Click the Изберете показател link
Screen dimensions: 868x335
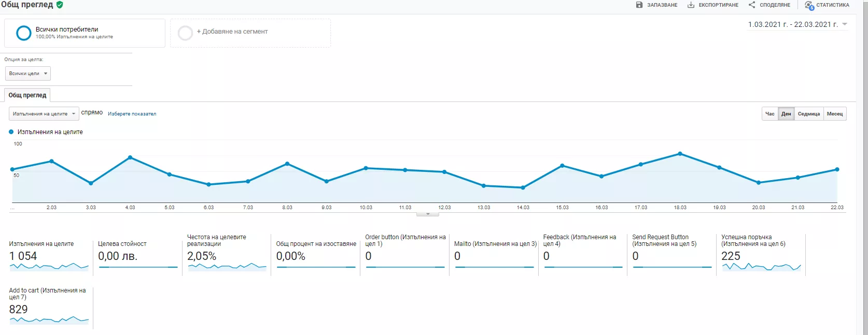[132, 114]
